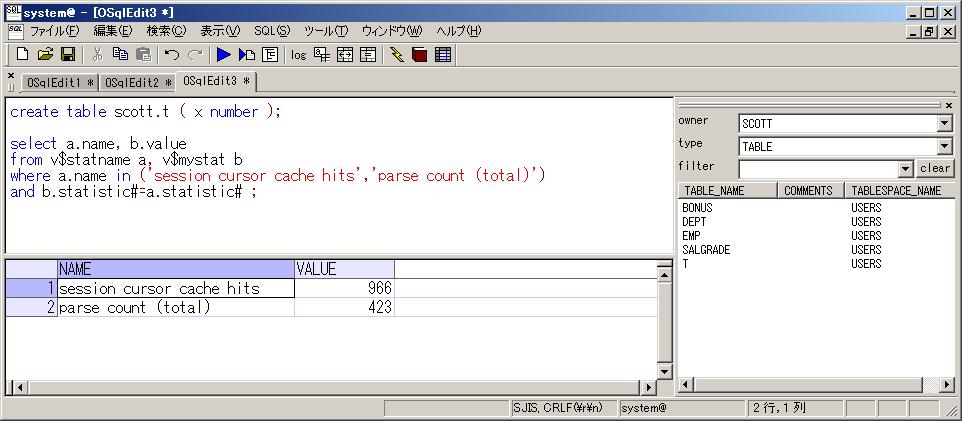
Task: Click the Copy icon in the toolbar
Action: tap(121, 54)
